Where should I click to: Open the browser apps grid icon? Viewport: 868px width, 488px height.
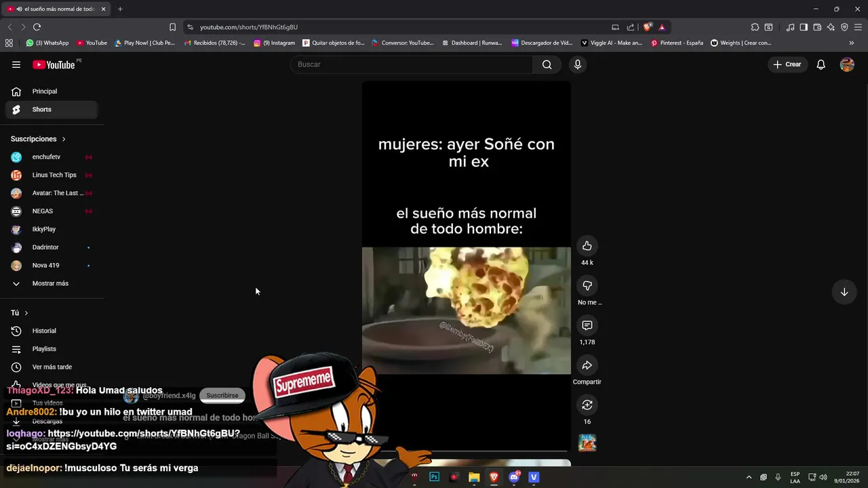pos(9,43)
